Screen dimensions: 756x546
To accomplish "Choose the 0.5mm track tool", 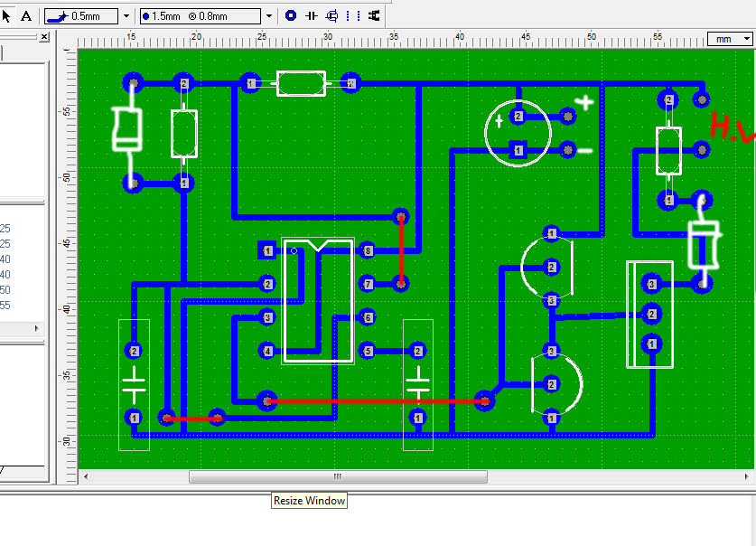I will coord(81,16).
